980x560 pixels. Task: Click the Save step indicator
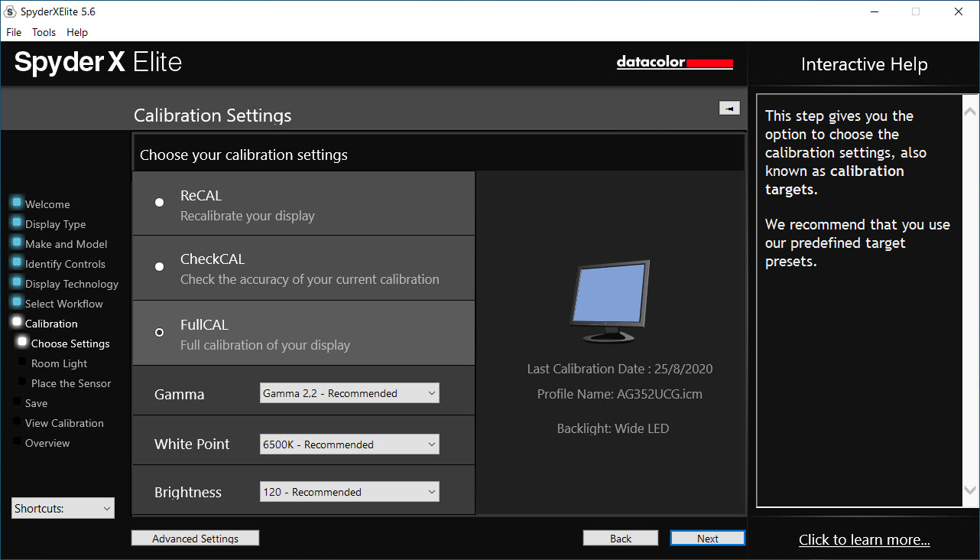(18, 402)
